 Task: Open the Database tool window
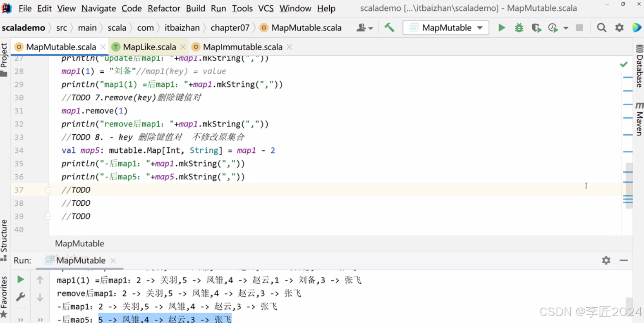click(639, 66)
